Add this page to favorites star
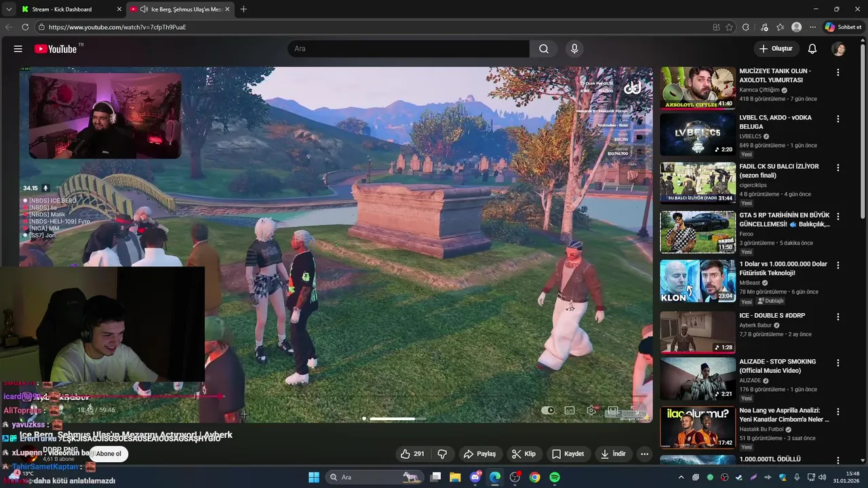The height and width of the screenshot is (488, 868). 730,27
